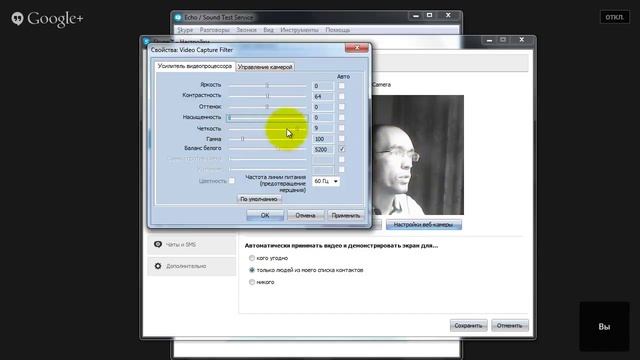
Task: Click the Насыщенность slider track
Action: tap(267, 118)
